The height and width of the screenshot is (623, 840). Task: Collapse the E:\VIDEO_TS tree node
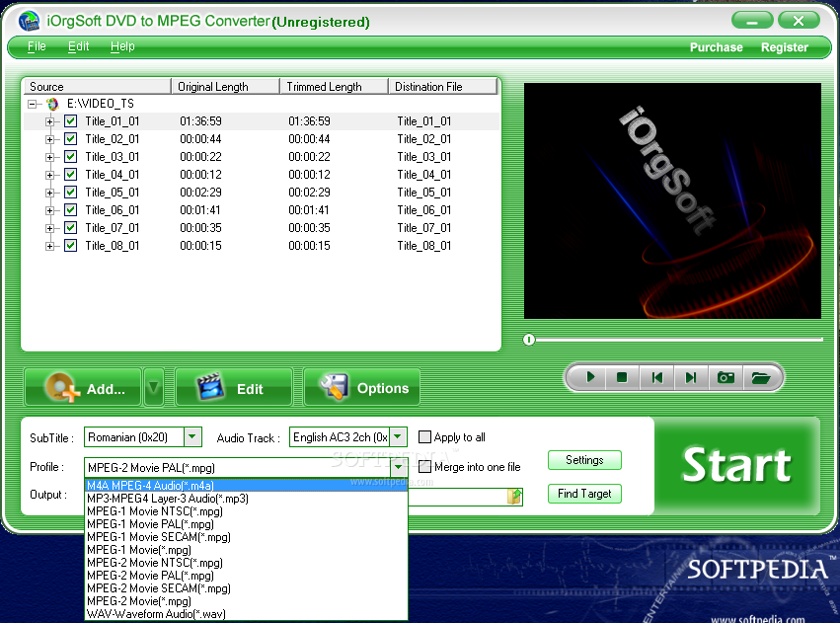(33, 104)
